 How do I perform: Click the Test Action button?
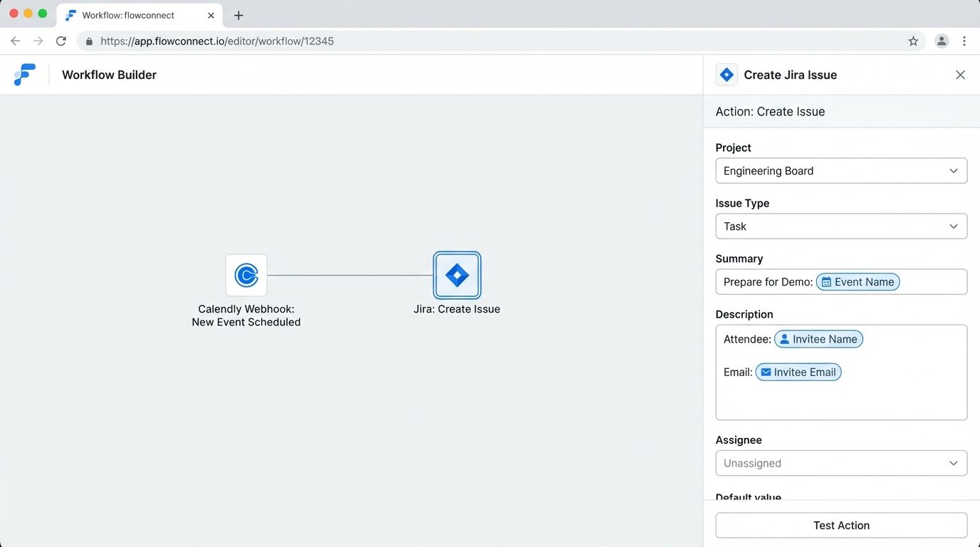tap(841, 525)
